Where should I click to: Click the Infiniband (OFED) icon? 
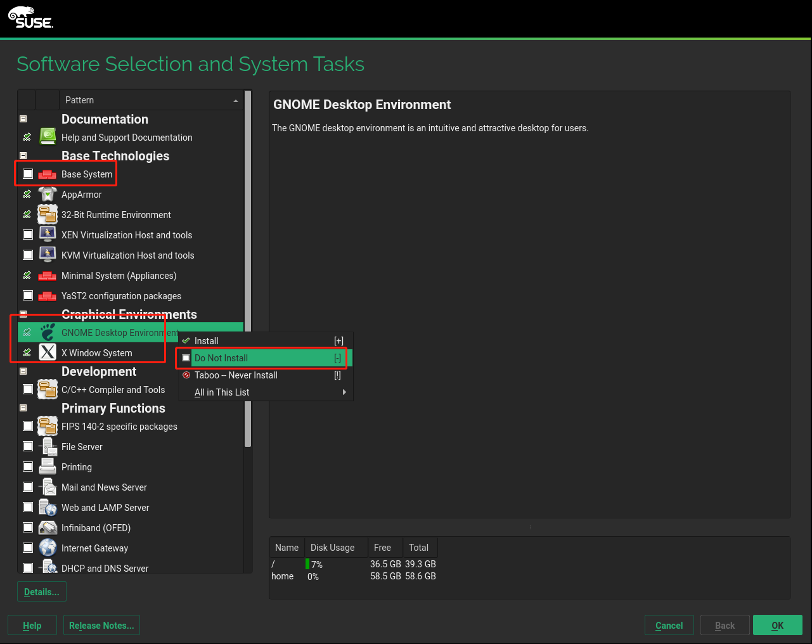click(48, 527)
